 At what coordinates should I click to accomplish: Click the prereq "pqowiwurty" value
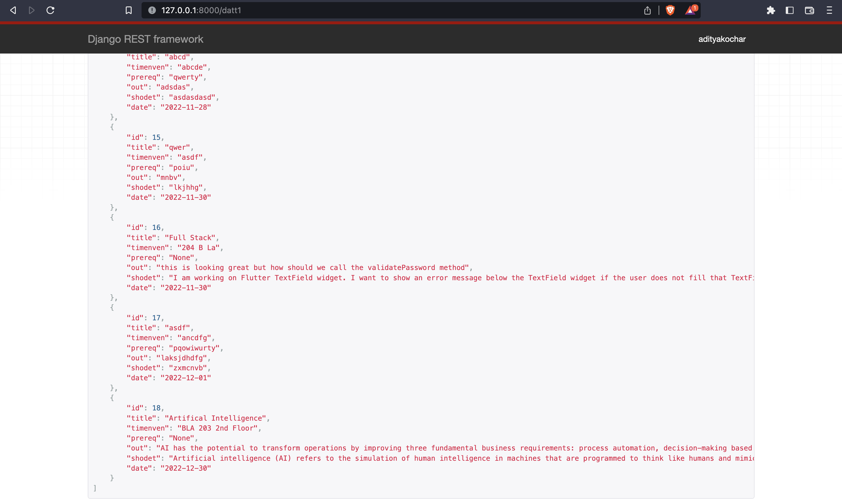[194, 348]
